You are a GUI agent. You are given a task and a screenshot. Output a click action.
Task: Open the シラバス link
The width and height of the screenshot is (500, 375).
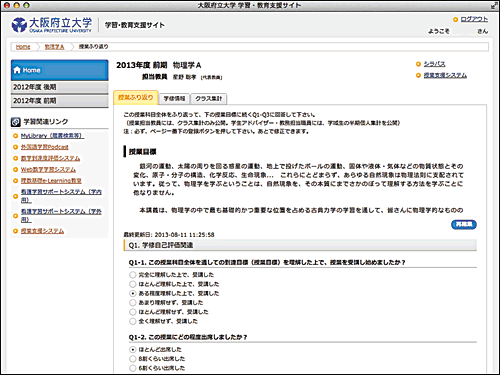(x=434, y=64)
